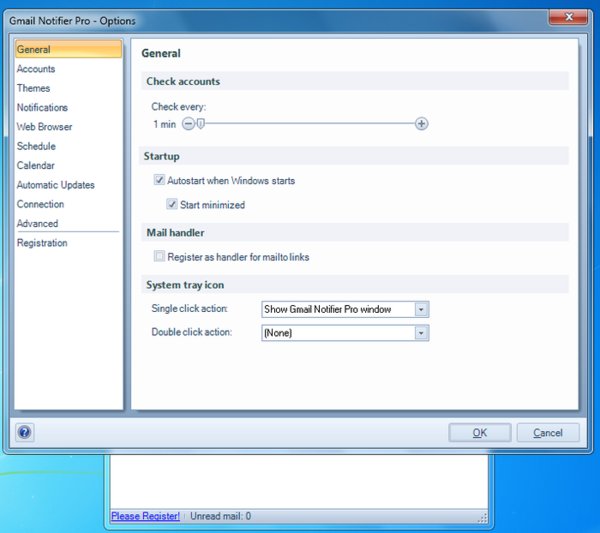Click the resize grip in main window
The width and height of the screenshot is (600, 533).
(x=483, y=518)
